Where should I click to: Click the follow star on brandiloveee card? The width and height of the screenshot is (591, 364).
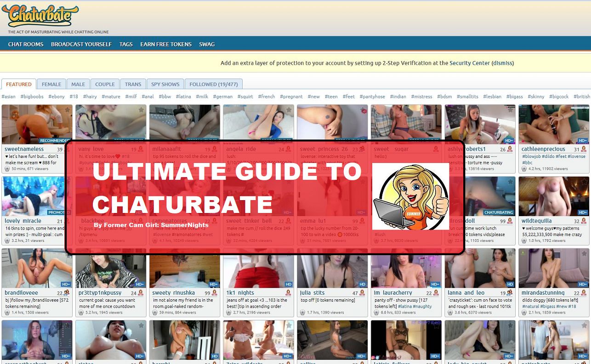click(67, 254)
